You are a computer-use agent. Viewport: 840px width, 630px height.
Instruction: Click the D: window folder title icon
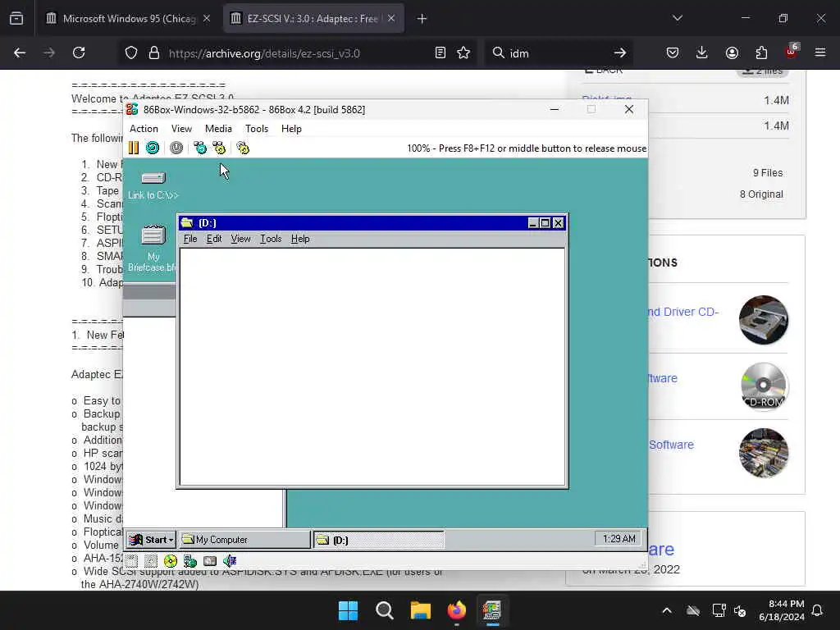(187, 222)
